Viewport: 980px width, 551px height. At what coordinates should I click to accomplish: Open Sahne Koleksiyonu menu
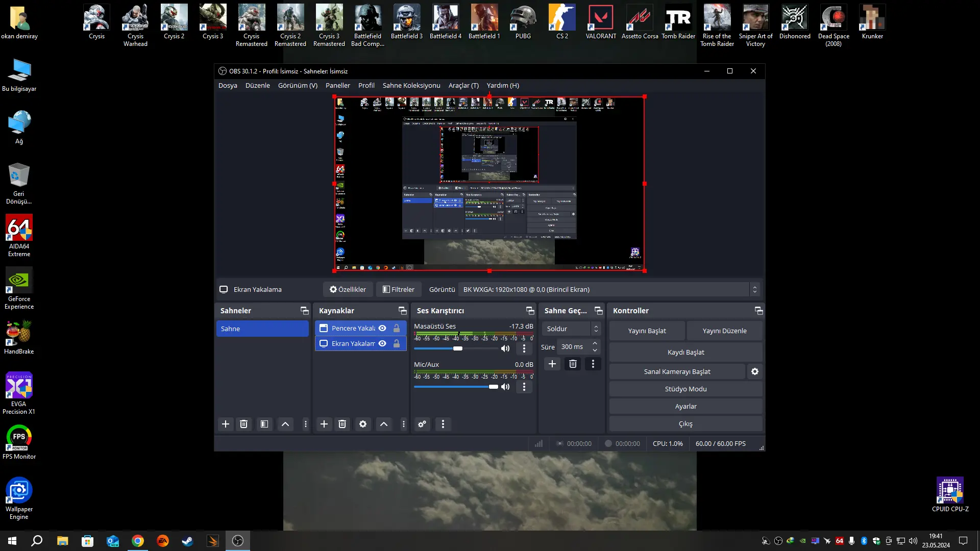pyautogui.click(x=411, y=85)
